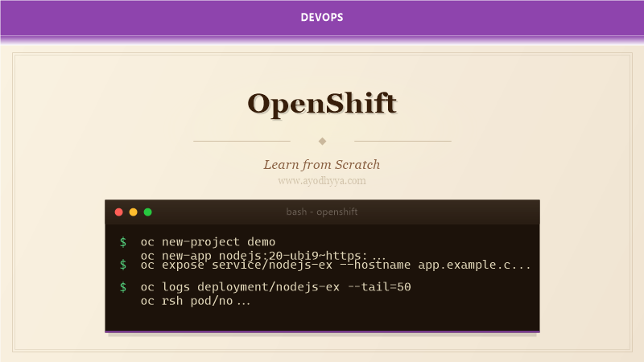Open the www.ayodhyya.com link
644x362 pixels.
(322, 180)
